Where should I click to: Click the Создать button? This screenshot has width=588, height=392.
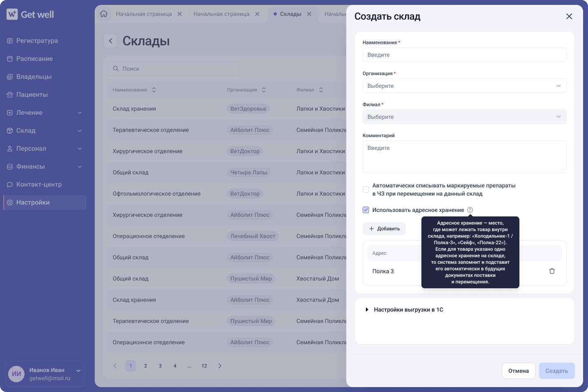(x=557, y=371)
